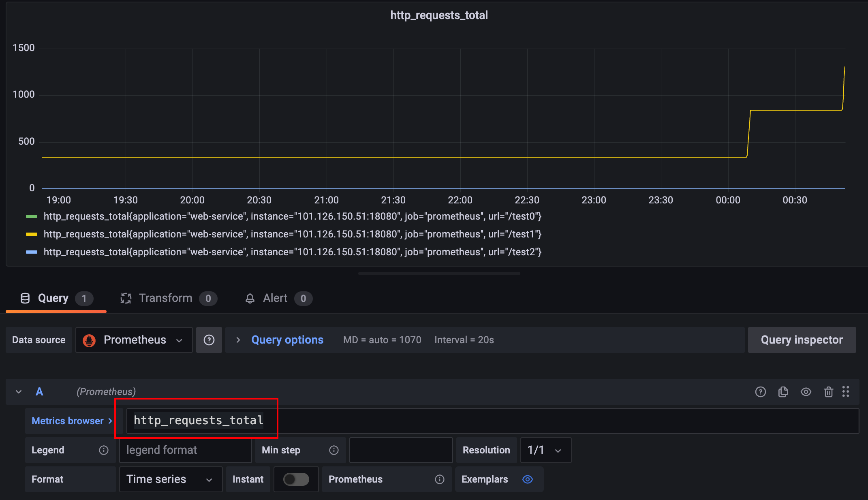Screen dimensions: 868x500
Task: Switch to the Alert tab
Action: 275,298
